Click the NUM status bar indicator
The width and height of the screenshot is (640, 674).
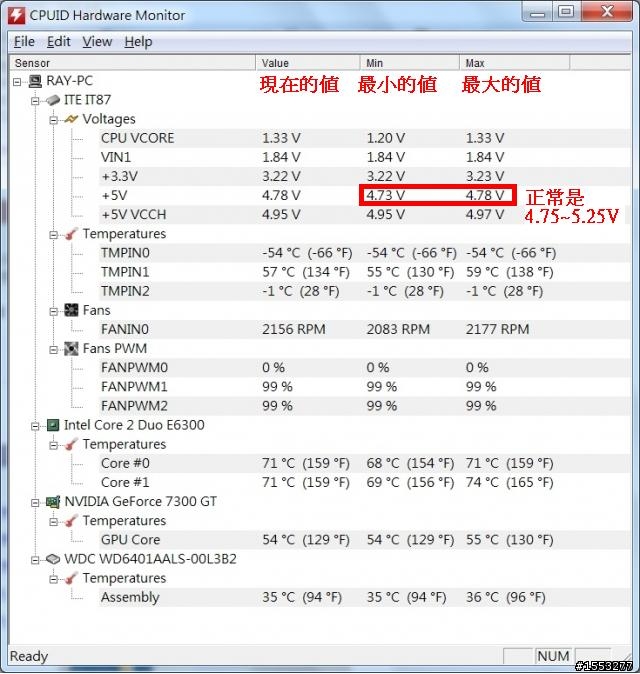[553, 656]
